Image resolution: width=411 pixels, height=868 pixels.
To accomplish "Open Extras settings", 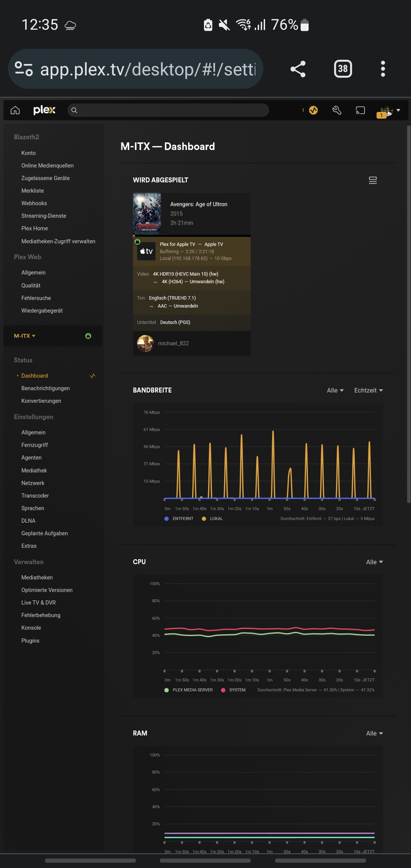I will [x=29, y=546].
